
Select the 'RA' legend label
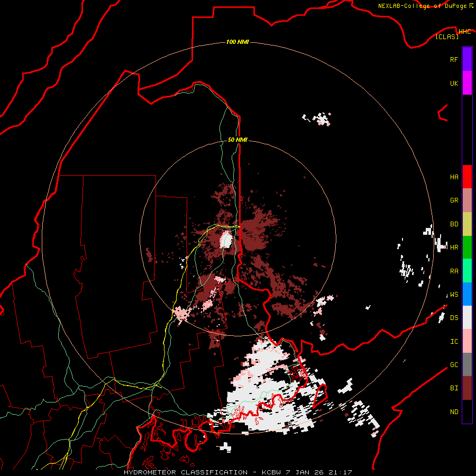coord(454,271)
